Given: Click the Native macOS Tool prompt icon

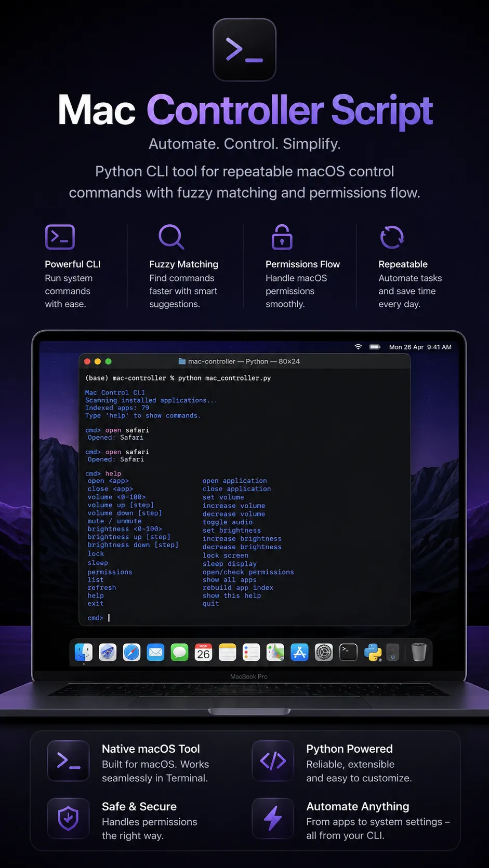Looking at the screenshot, I should [68, 761].
